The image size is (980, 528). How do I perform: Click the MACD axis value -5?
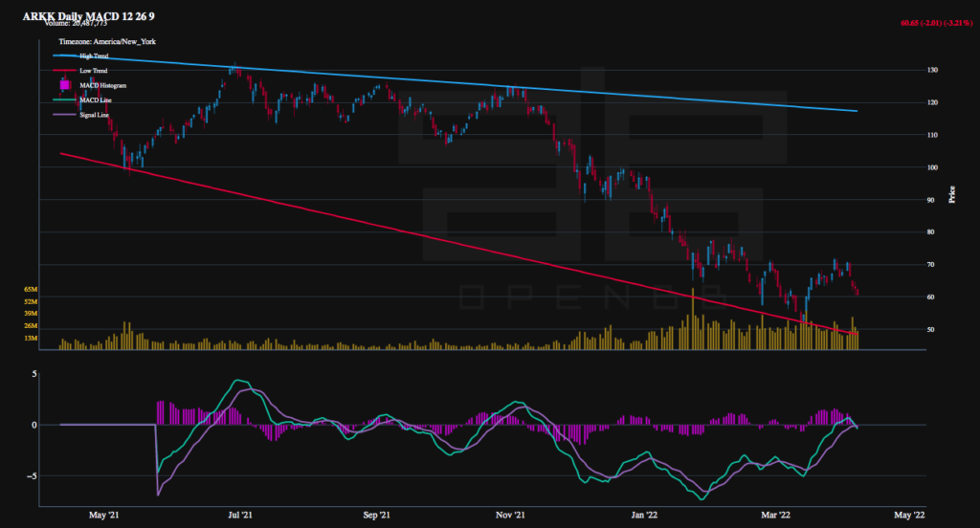click(33, 475)
